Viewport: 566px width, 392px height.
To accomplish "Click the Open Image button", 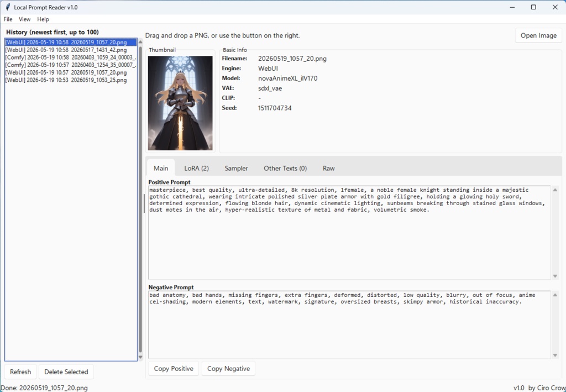I will (538, 35).
